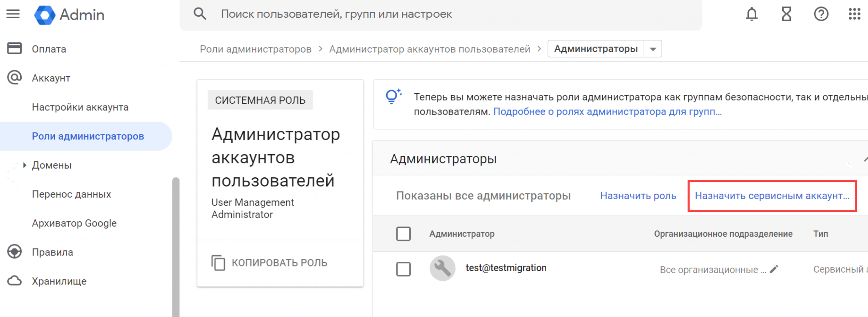Click Назначить сервисным аккаунтам link
The image size is (868, 317).
point(772,196)
